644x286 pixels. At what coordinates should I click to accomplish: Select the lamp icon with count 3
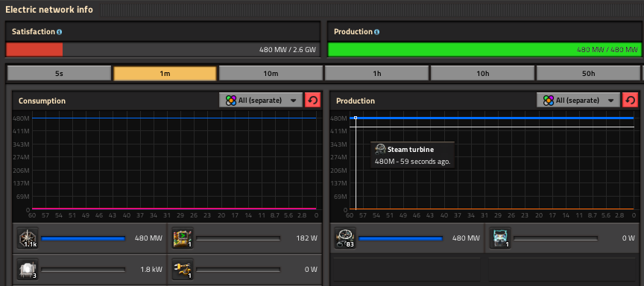click(28, 270)
